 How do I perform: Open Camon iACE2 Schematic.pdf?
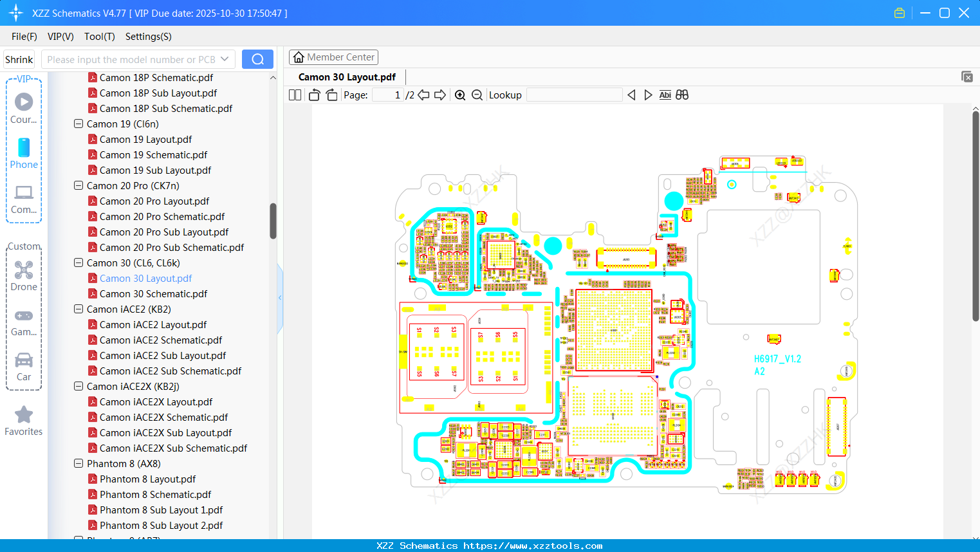tap(161, 340)
